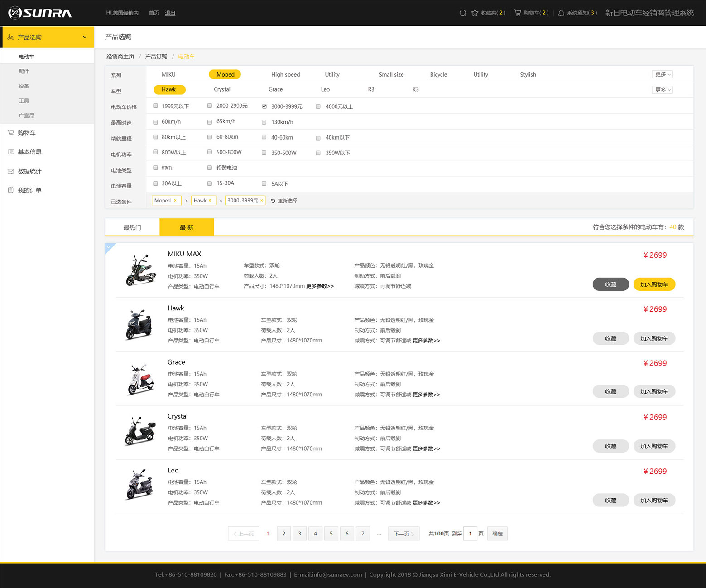Click the 重新选择 reset icon
706x588 pixels.
[x=273, y=201]
